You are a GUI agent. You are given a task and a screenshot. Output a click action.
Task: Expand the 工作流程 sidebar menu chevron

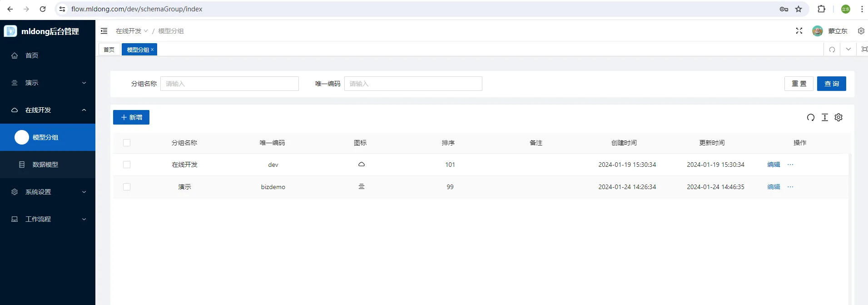(84, 219)
